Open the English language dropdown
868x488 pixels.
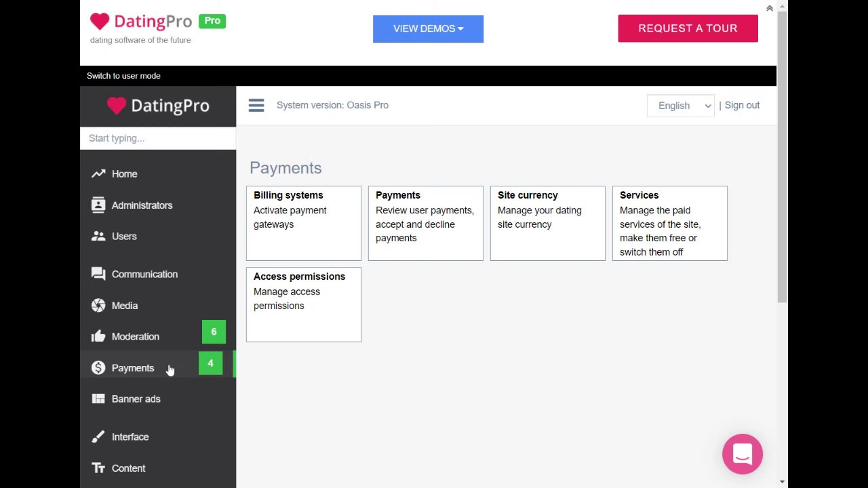[680, 106]
